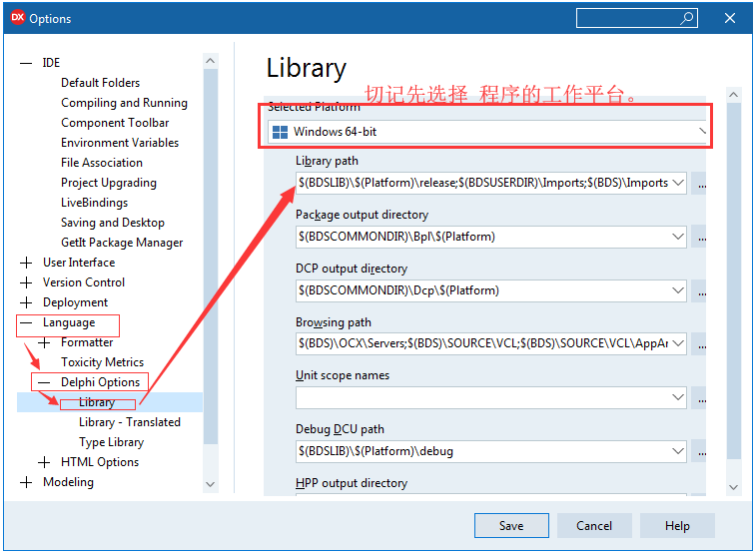Select Library under Delphi Options
The image size is (756, 554).
point(97,402)
